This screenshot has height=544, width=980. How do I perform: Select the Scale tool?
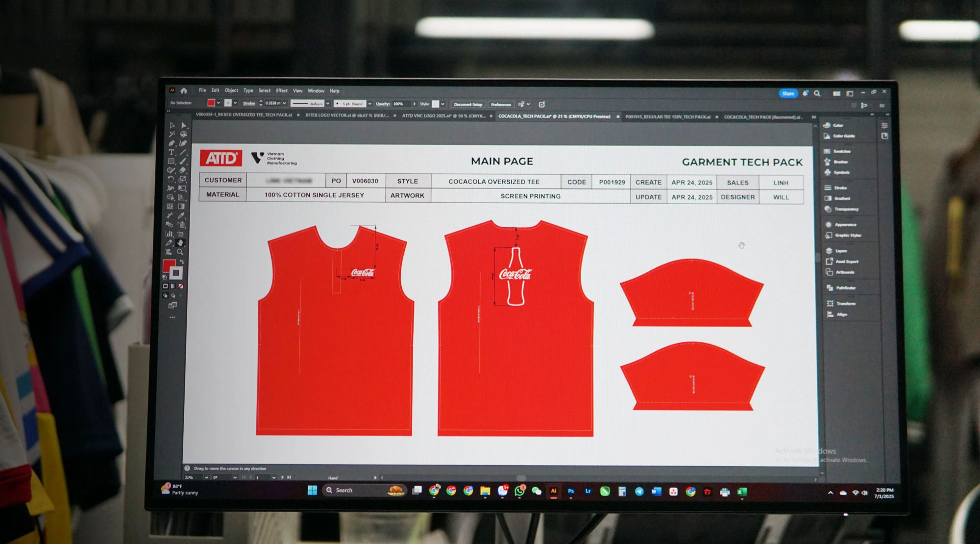182,179
